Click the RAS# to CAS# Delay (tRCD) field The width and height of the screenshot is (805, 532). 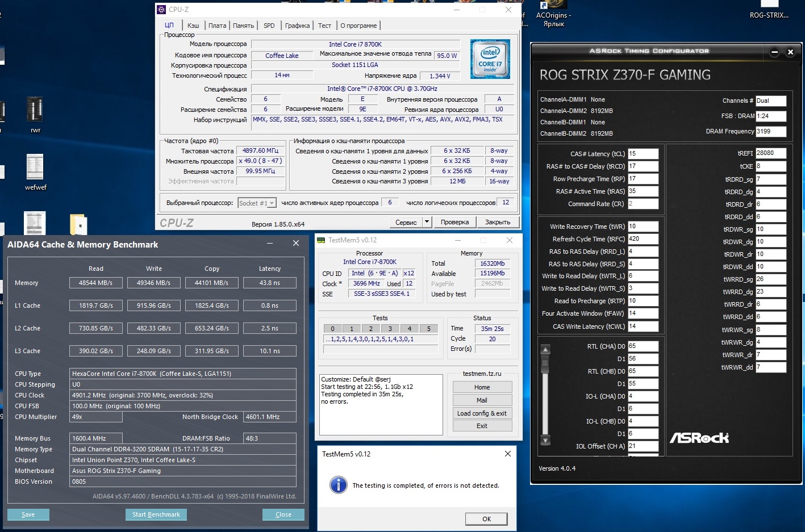point(643,166)
